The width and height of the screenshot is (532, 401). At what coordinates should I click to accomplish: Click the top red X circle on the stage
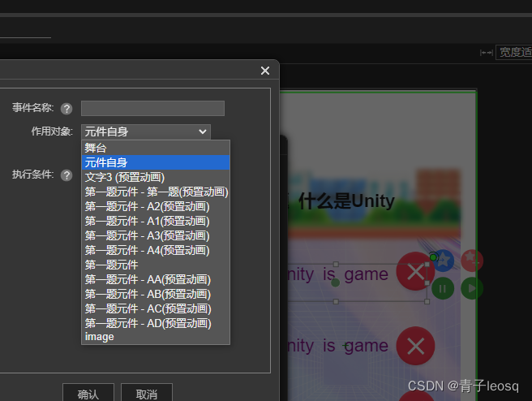click(x=415, y=271)
